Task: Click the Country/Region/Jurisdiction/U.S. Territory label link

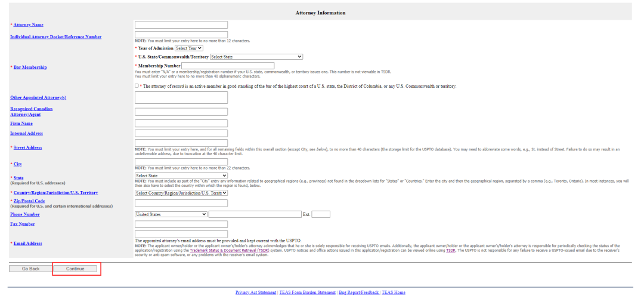Action: point(55,193)
